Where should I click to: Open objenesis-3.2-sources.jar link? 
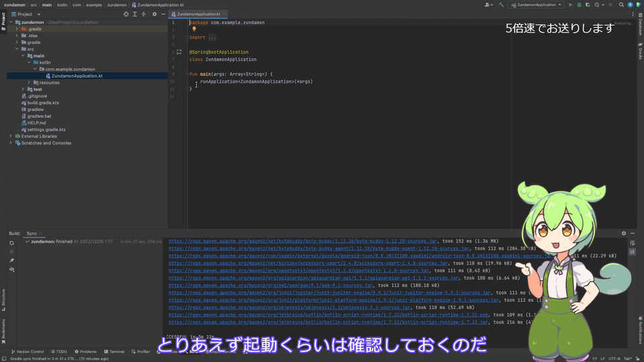click(x=289, y=308)
